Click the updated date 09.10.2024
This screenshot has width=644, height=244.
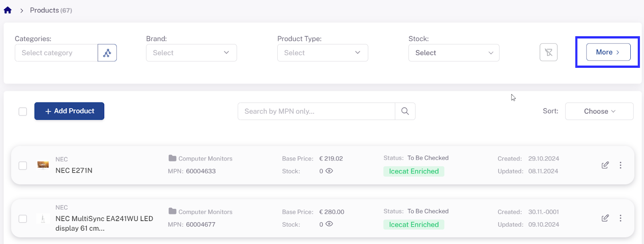544,224
